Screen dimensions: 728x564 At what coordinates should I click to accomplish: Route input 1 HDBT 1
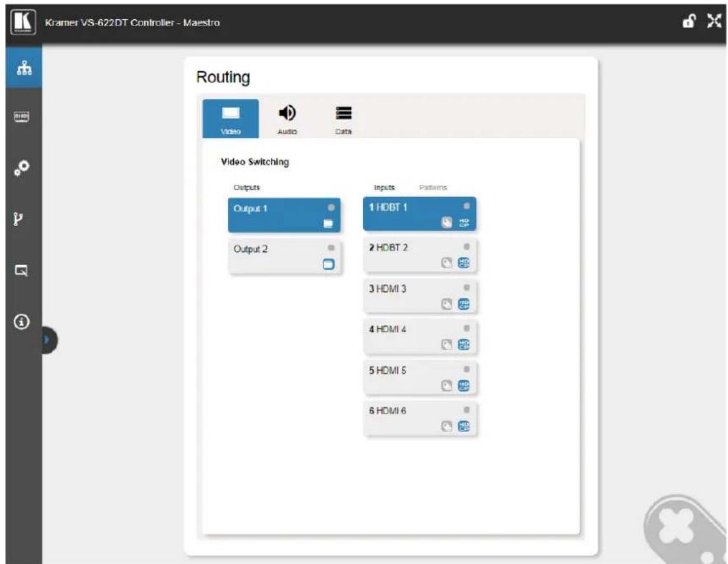420,213
